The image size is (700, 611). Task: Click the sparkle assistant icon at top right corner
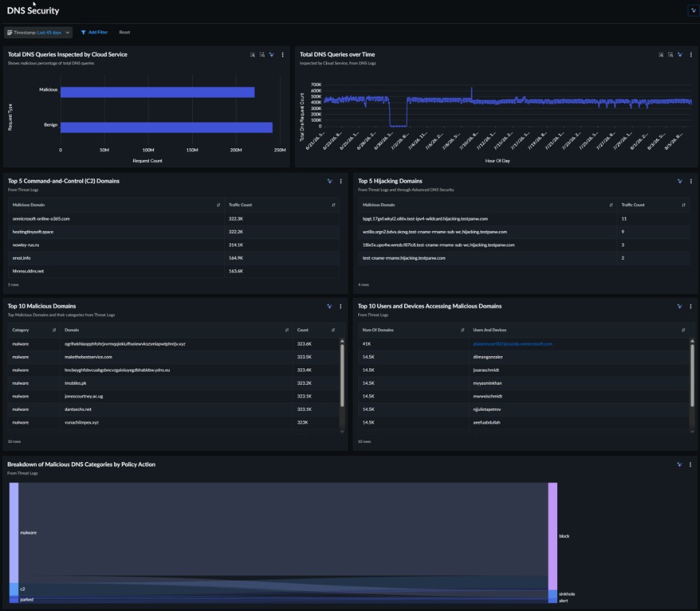(693, 11)
